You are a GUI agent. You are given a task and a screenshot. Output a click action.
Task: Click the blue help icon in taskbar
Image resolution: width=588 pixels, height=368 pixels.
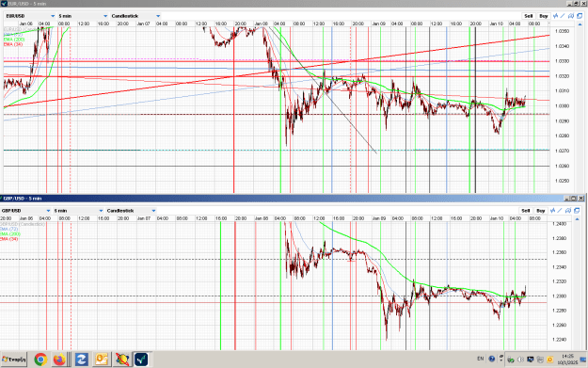point(492,359)
